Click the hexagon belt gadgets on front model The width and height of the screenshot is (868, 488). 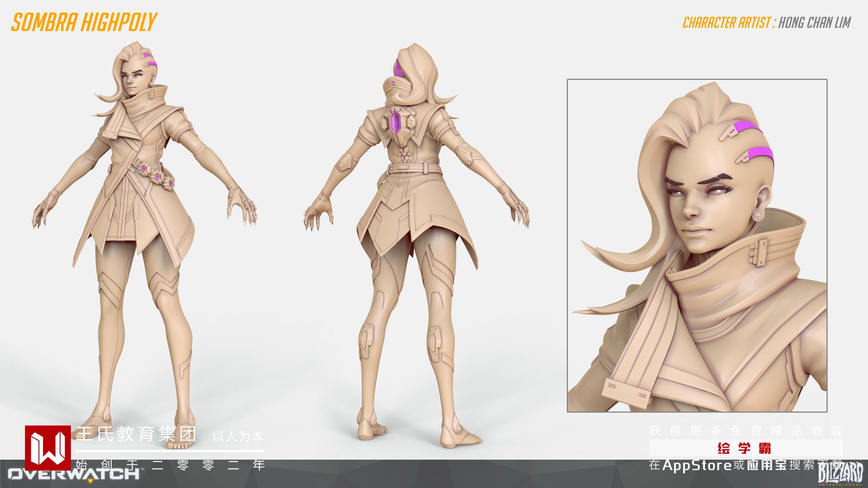point(158,176)
